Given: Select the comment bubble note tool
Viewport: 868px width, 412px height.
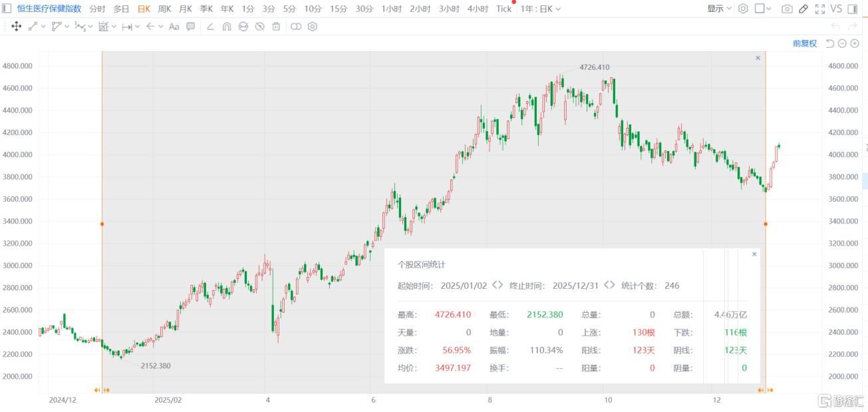Looking at the screenshot, I should (191, 27).
